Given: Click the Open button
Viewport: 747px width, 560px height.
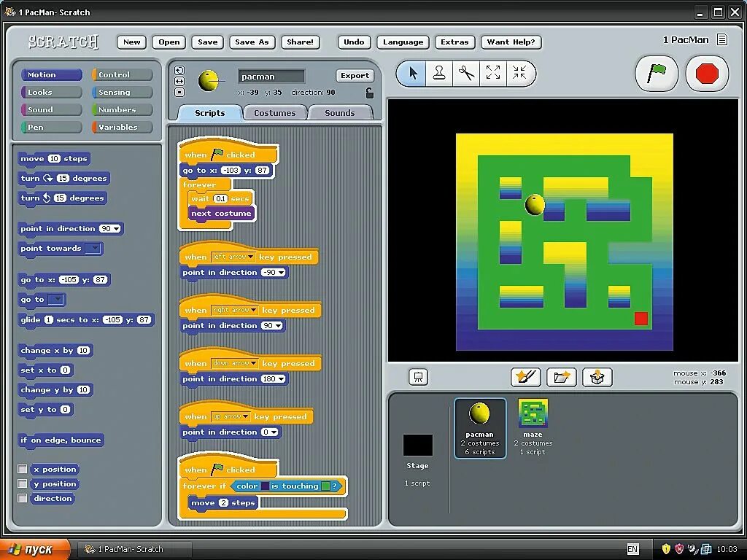Looking at the screenshot, I should pos(169,42).
